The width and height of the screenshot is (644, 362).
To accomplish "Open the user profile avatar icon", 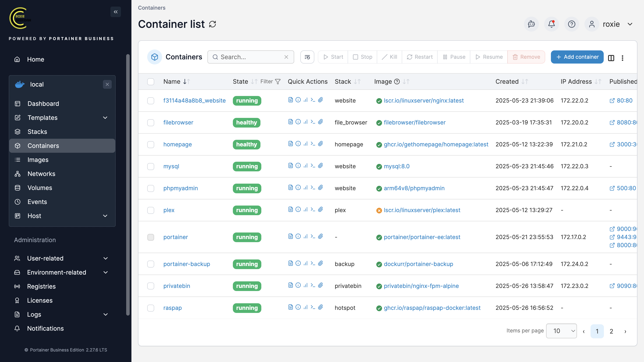I will coord(592,24).
